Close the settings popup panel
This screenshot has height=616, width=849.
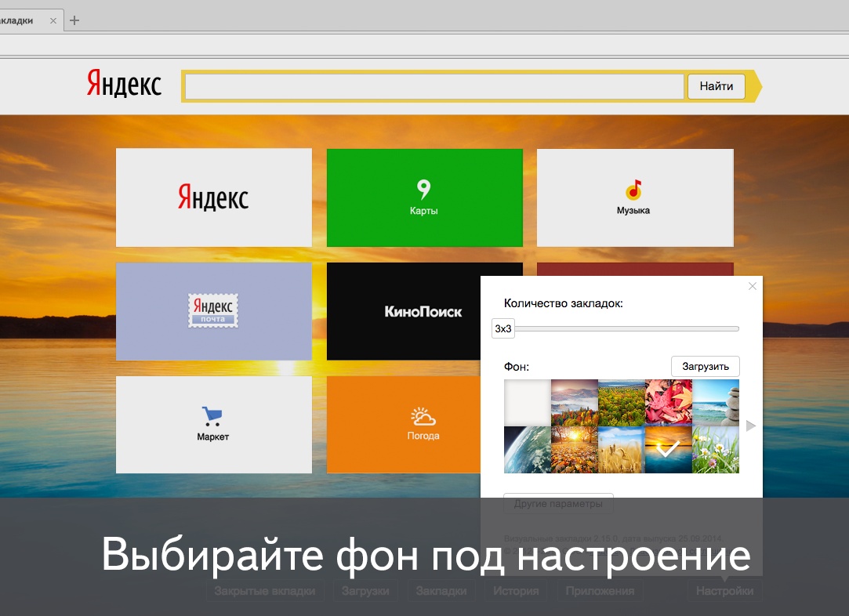[752, 286]
